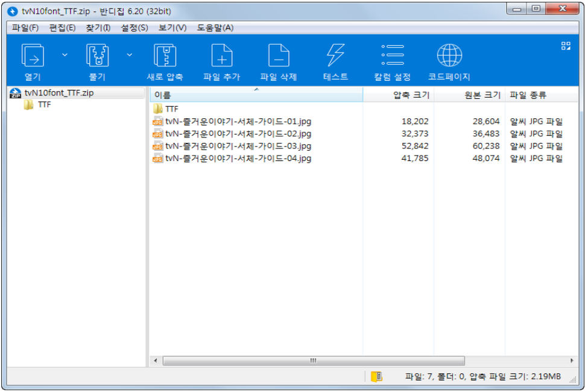Screen dimensions: 585x392
Task: Maximize the Bandizip window
Action: pos(536,9)
